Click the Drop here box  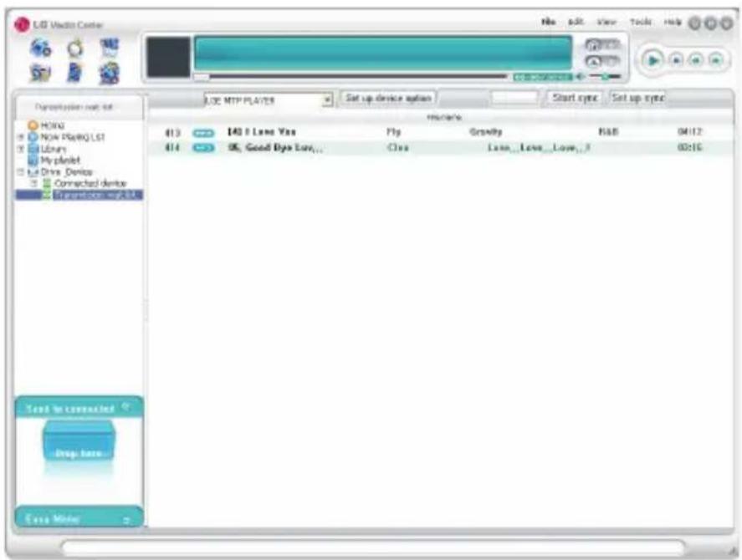[79, 440]
